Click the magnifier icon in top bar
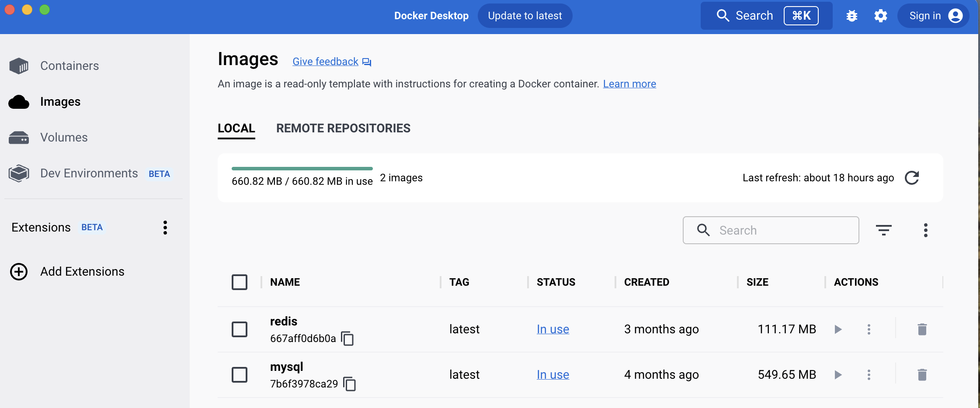This screenshot has width=980, height=408. [723, 16]
